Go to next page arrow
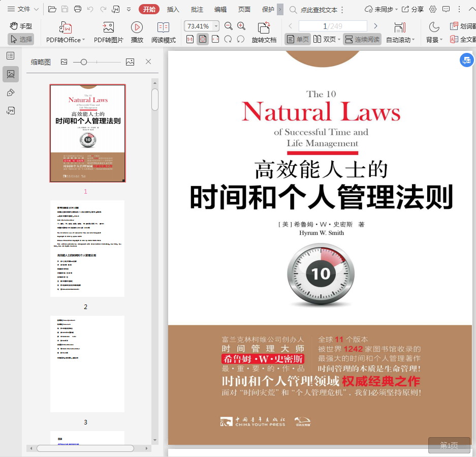The image size is (476, 457). (x=375, y=26)
